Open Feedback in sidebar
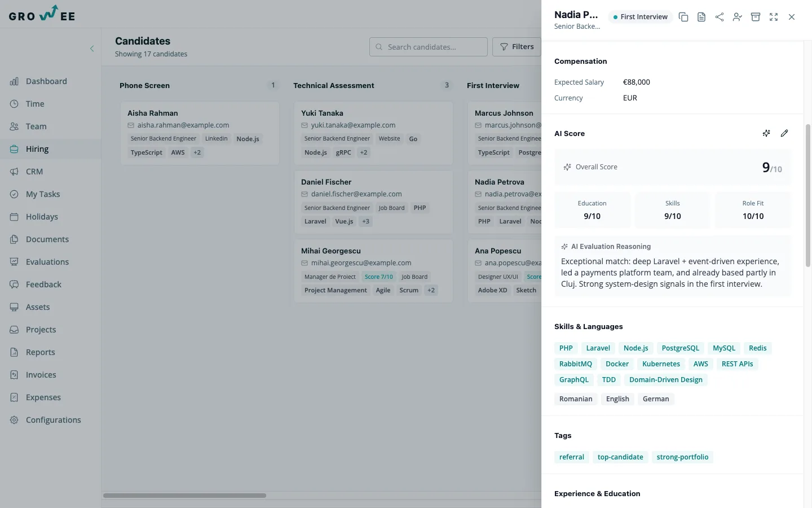Image resolution: width=812 pixels, height=508 pixels. click(x=51, y=284)
